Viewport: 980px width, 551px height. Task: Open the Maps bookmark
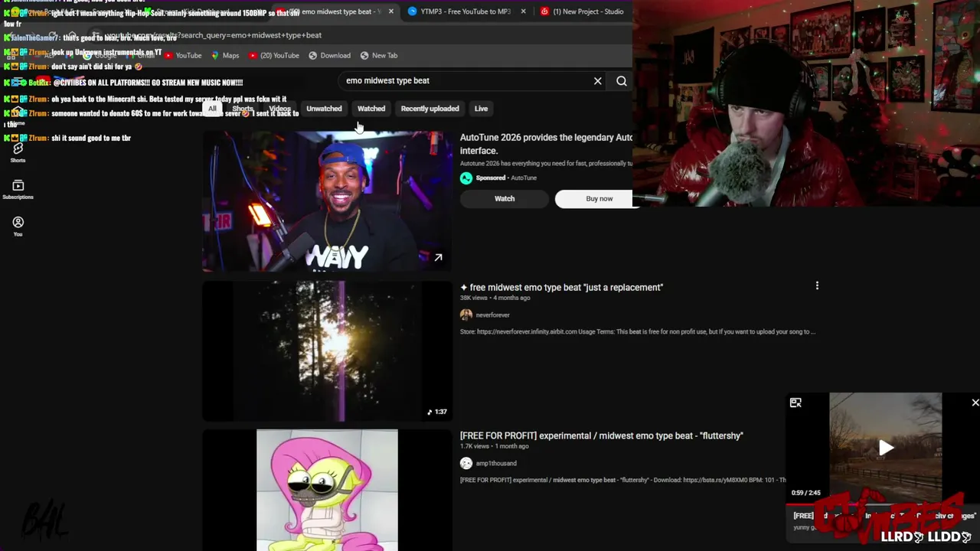[225, 55]
